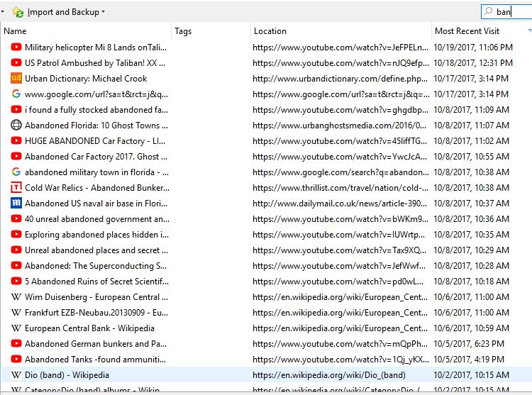Select 'Wim Duisenberg - European Central' entry
The width and height of the screenshot is (532, 395).
click(96, 297)
